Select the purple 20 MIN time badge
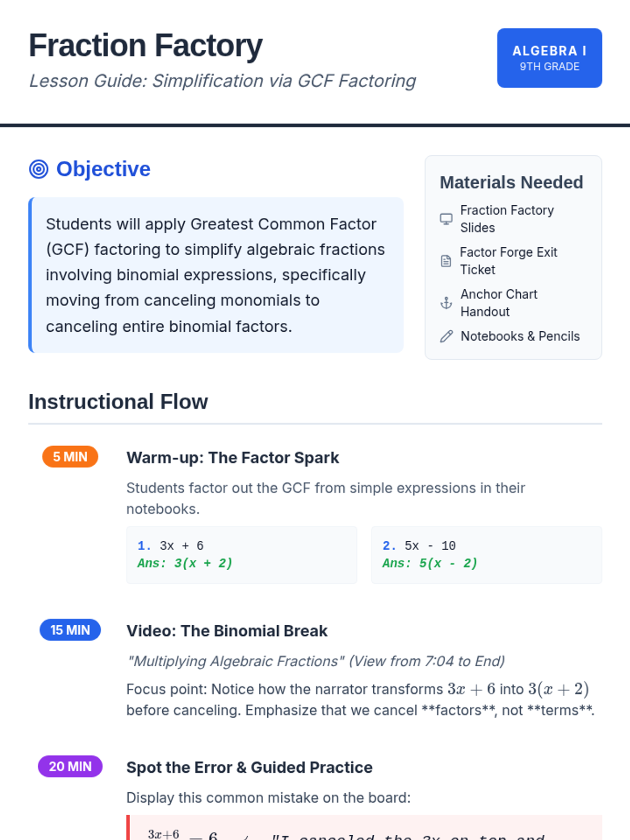The width and height of the screenshot is (630, 840). click(x=70, y=766)
